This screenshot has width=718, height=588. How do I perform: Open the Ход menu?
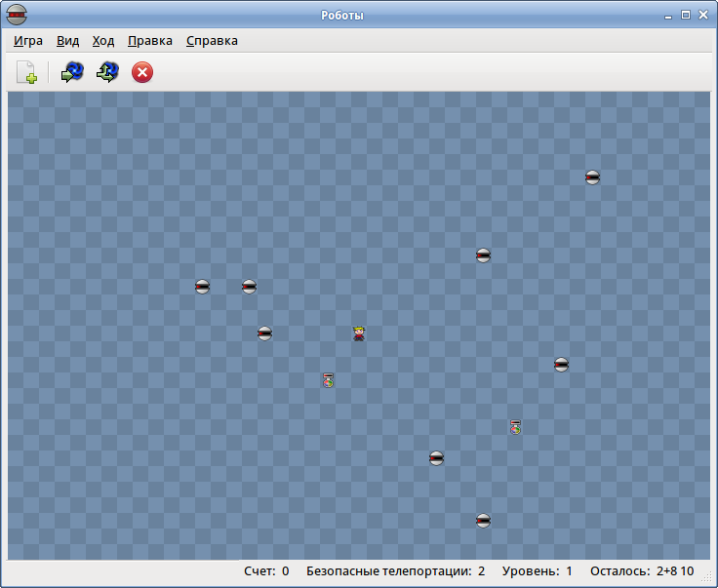coord(103,41)
